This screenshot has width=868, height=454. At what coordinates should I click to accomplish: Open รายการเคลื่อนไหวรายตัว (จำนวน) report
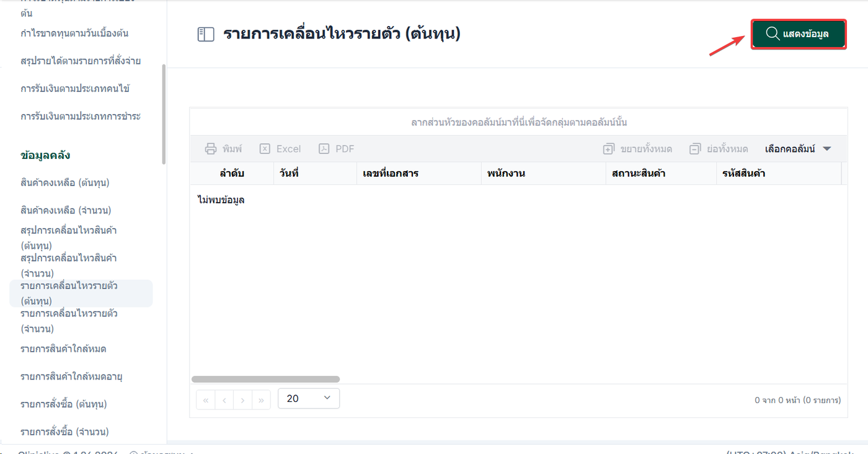[x=69, y=321]
